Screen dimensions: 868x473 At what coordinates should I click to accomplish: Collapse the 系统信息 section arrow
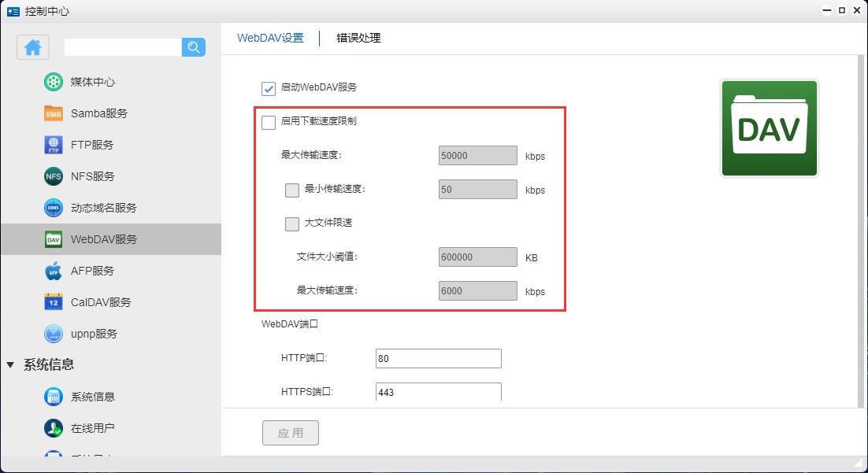pyautogui.click(x=10, y=364)
